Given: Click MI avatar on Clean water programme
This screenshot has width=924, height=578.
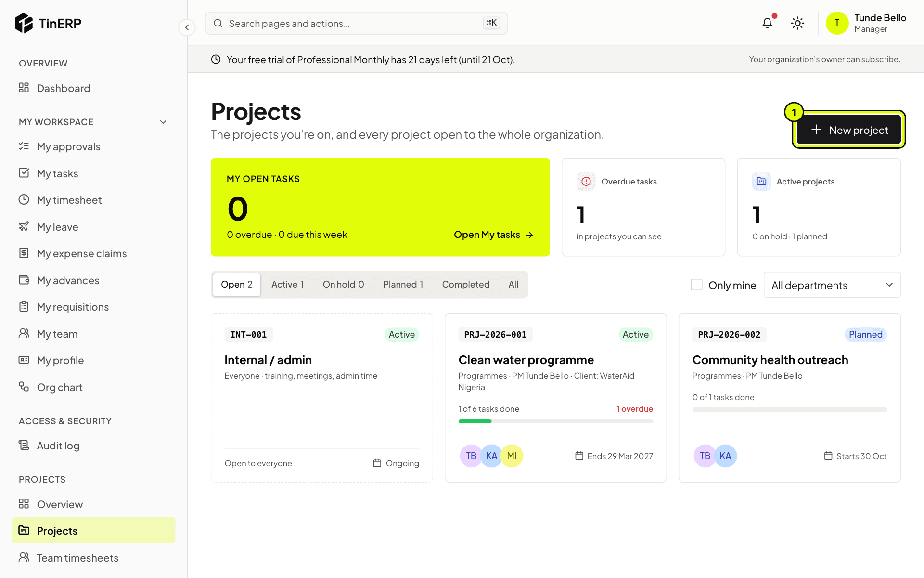Looking at the screenshot, I should [x=512, y=456].
